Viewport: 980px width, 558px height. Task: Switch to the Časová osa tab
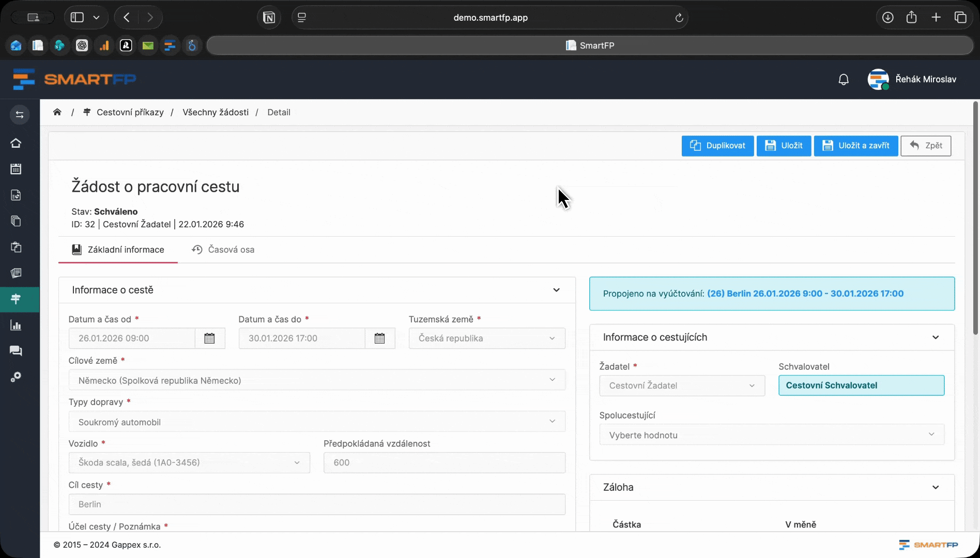pos(223,250)
